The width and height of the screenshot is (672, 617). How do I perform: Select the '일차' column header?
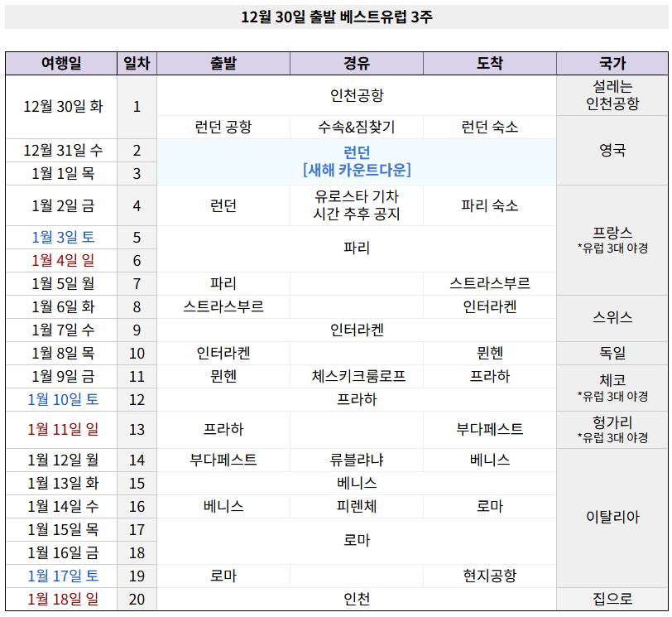[137, 64]
